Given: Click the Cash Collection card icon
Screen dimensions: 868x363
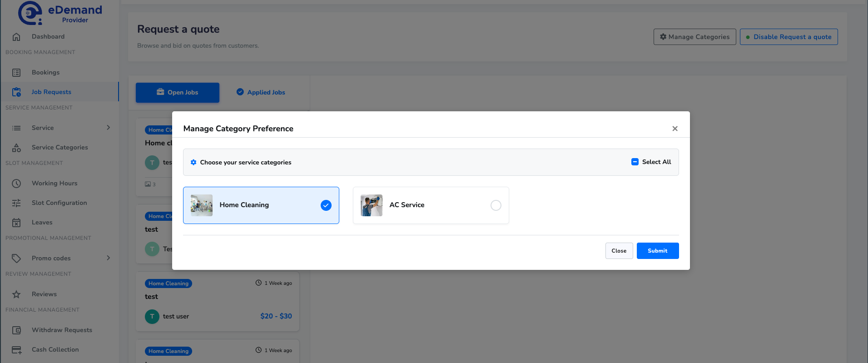Looking at the screenshot, I should 16,350.
